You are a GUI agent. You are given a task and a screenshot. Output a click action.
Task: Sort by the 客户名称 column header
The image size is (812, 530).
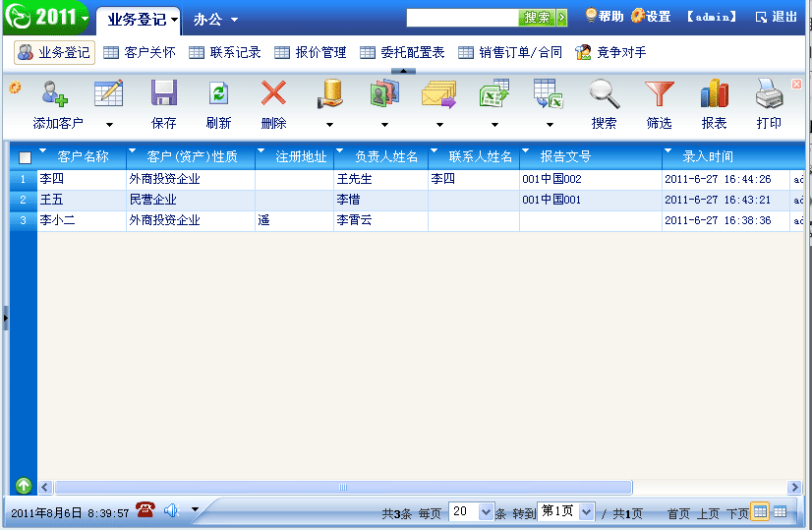click(83, 156)
